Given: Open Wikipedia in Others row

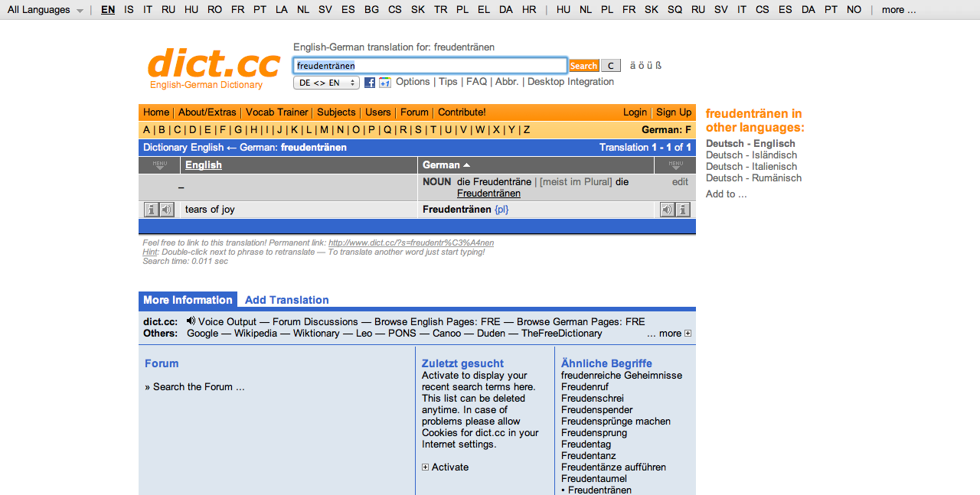Looking at the screenshot, I should coord(256,334).
